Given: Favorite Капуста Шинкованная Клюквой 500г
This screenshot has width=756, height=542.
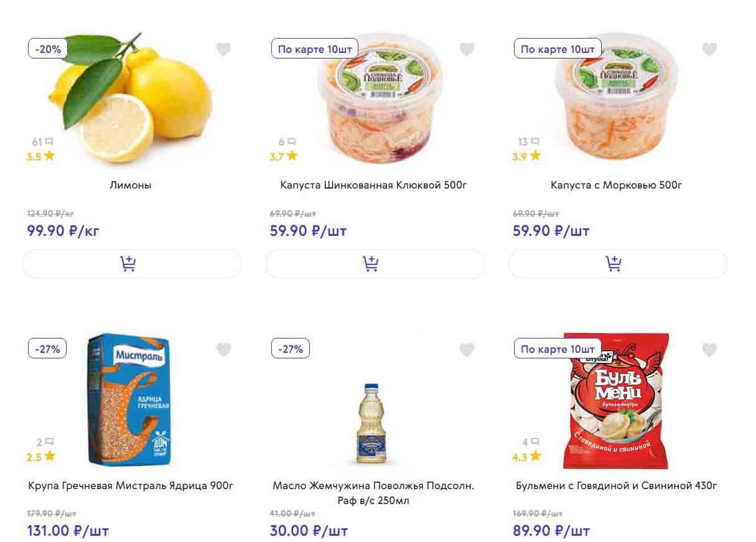Looking at the screenshot, I should (x=467, y=49).
